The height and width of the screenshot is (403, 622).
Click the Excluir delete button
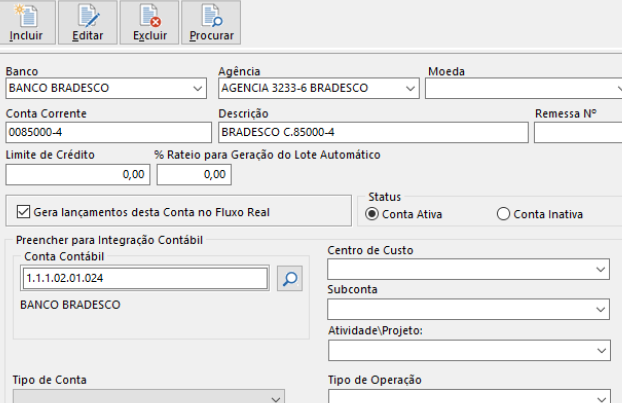(x=150, y=22)
